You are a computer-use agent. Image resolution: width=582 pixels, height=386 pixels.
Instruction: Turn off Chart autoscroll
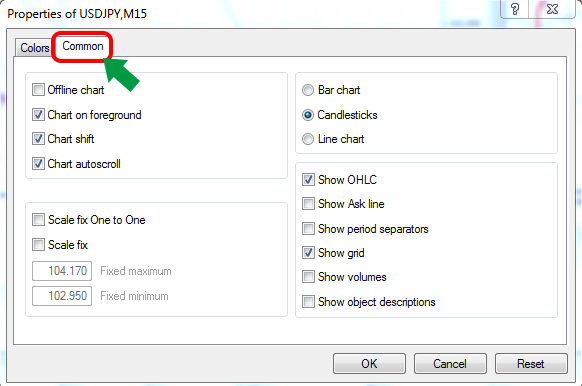(38, 164)
